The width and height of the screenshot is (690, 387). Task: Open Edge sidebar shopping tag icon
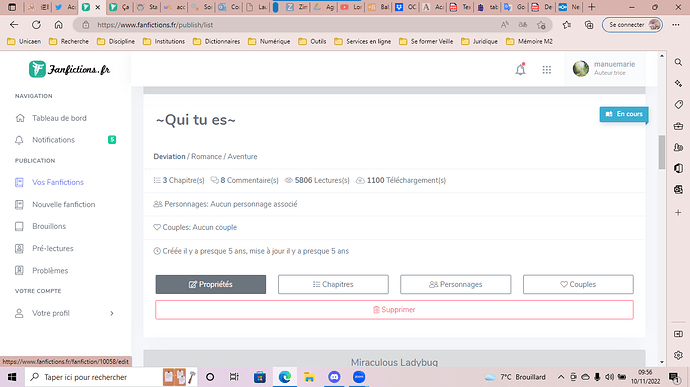678,104
